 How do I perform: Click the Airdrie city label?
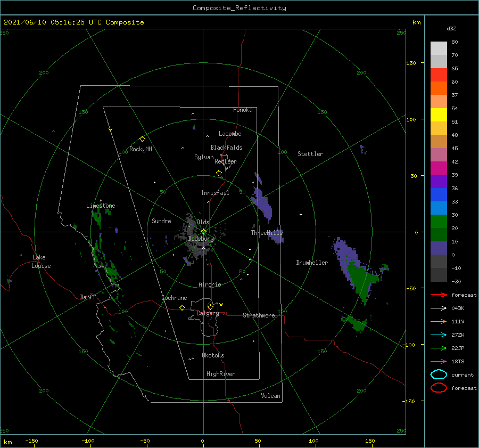tap(210, 284)
